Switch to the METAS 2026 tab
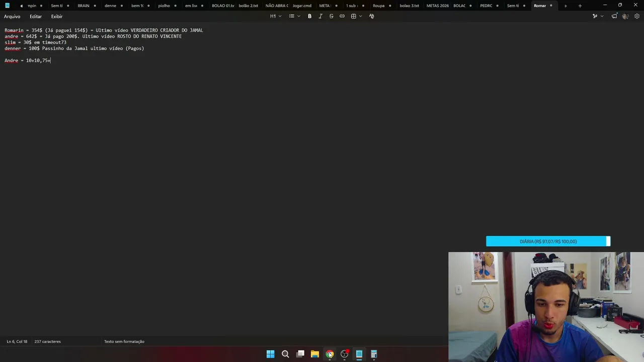This screenshot has height=362, width=644. tap(437, 6)
